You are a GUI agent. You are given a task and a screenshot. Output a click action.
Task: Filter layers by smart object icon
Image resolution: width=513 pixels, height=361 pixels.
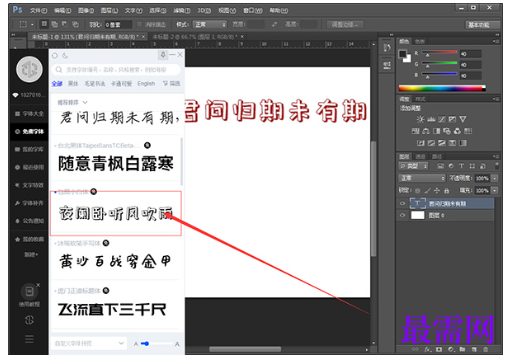[483, 166]
